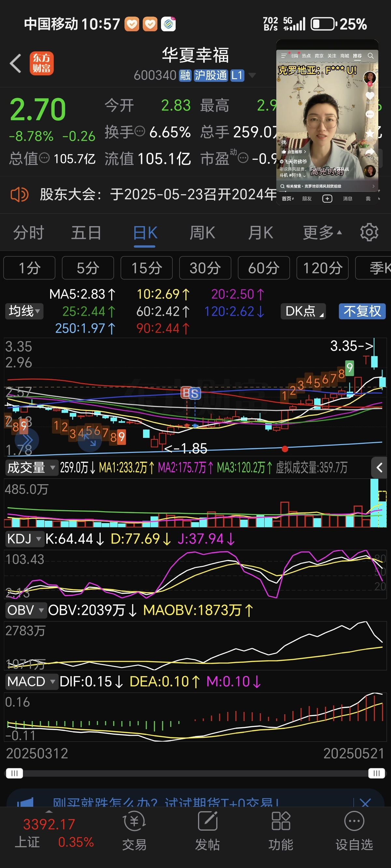Toggle the DK点 indicator

pyautogui.click(x=303, y=311)
